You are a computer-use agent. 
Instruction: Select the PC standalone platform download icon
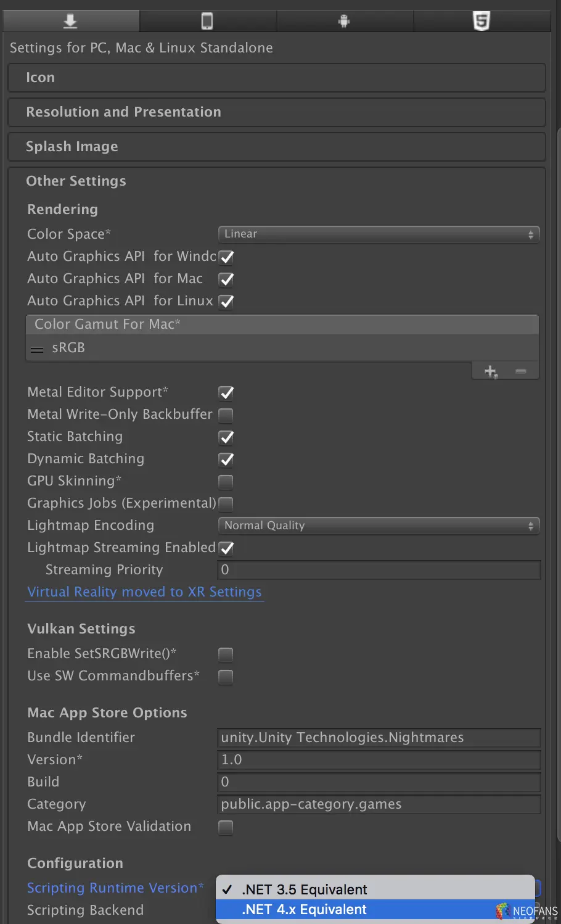(70, 21)
